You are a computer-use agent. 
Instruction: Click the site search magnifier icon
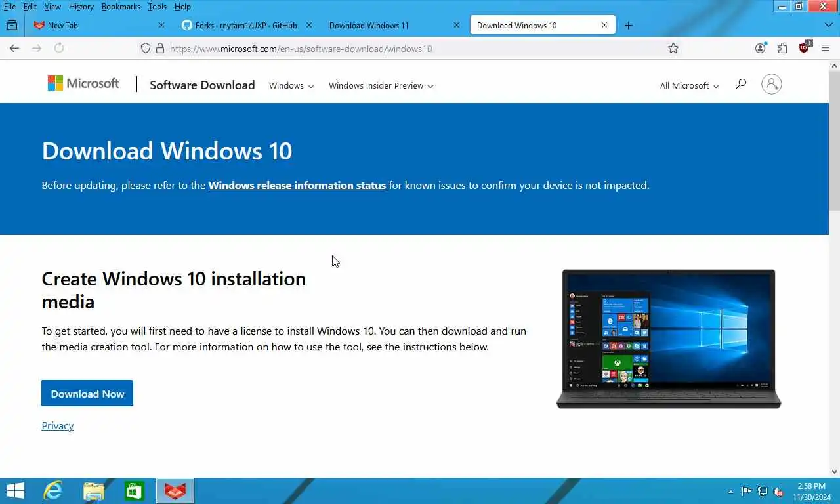(741, 84)
